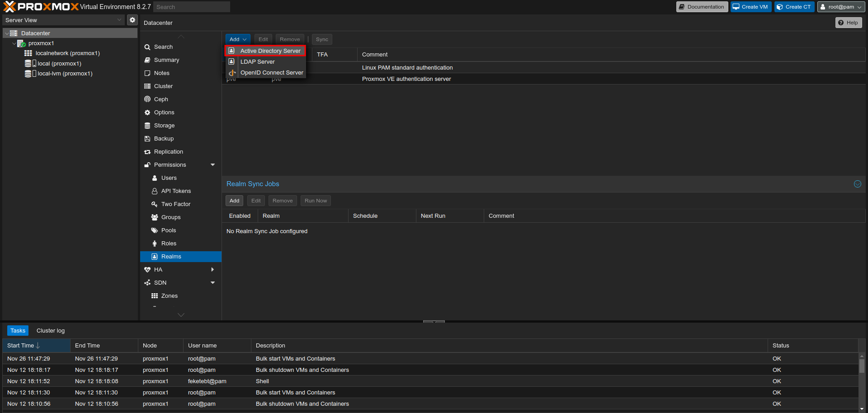Screen dimensions: 868x413
Task: Sort tasks by Status column header
Action: pyautogui.click(x=813, y=346)
